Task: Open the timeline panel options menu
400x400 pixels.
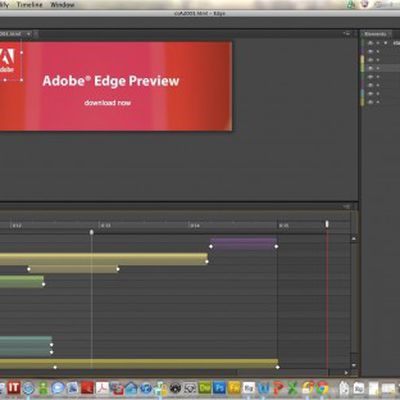Action: point(347,206)
